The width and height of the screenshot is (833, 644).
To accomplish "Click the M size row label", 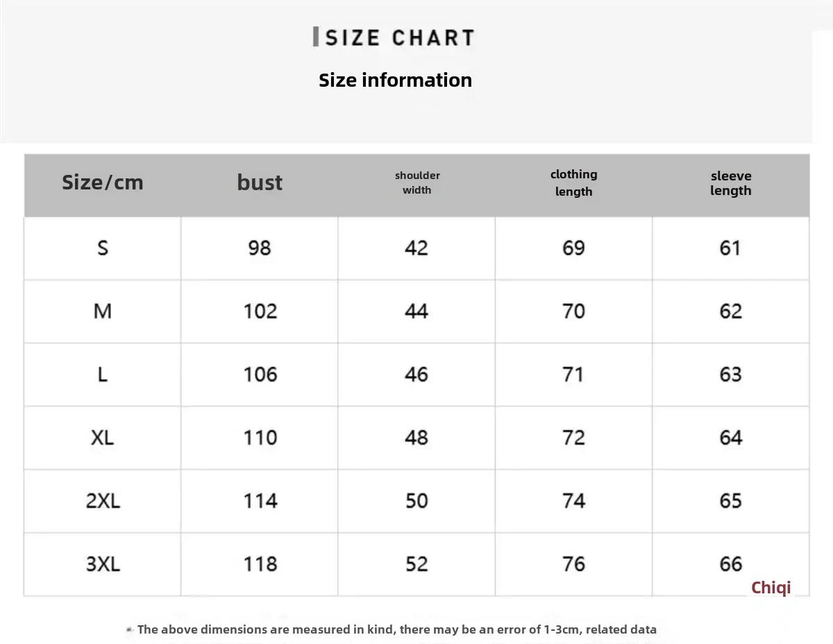I will (103, 311).
